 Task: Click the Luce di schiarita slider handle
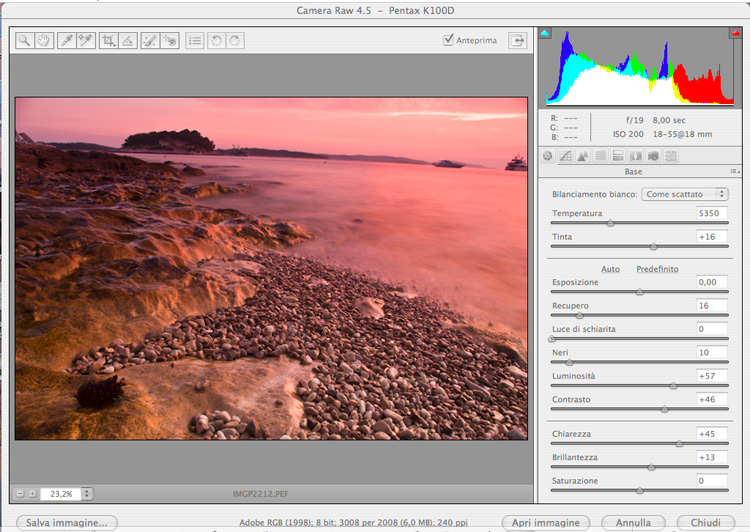(551, 339)
